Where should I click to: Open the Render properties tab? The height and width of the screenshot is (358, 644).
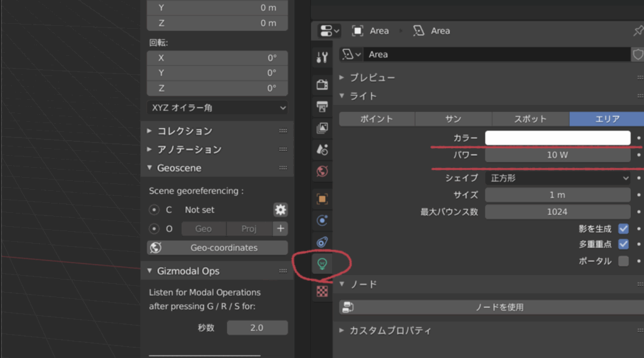(322, 85)
